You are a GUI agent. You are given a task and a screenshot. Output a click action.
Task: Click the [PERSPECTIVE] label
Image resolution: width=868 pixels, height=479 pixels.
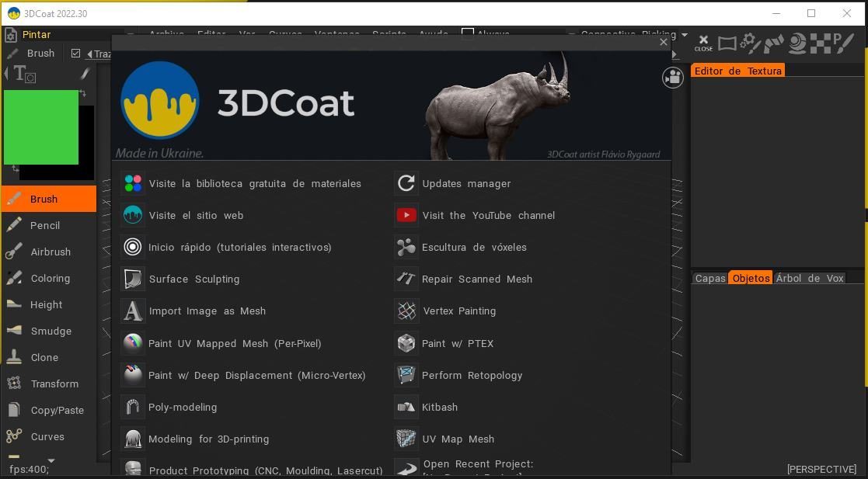(x=821, y=469)
